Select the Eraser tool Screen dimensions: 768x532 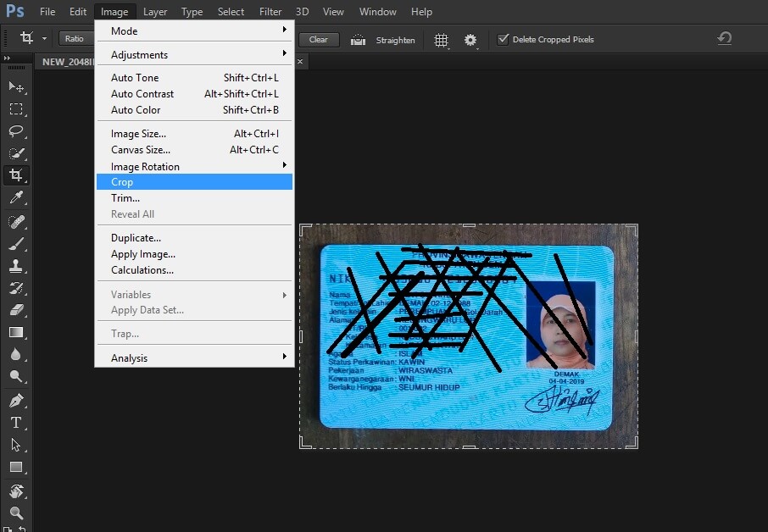click(16, 310)
